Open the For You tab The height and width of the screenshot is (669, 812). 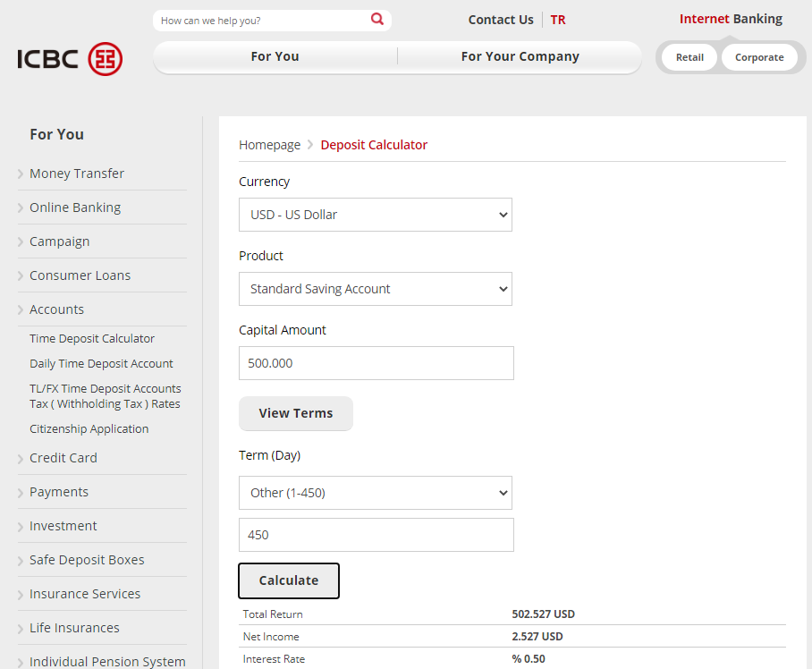[x=275, y=56]
